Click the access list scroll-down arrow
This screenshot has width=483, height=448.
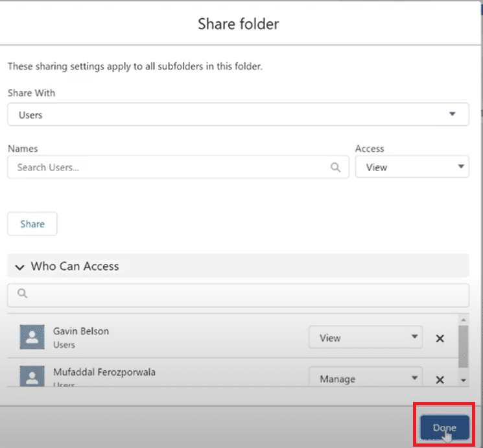click(464, 380)
